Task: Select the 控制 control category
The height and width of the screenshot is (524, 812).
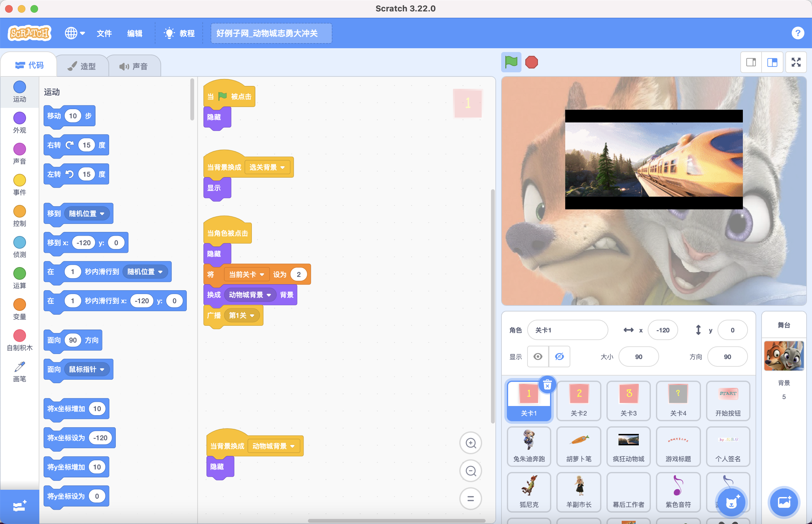Action: point(19,216)
